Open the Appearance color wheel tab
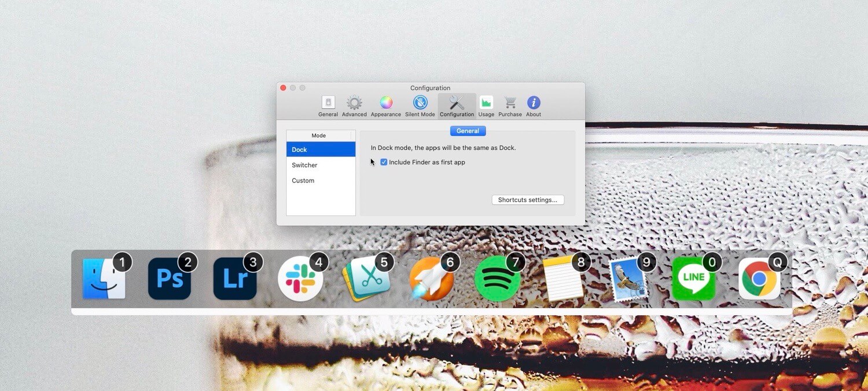This screenshot has width=868, height=391. point(386,107)
